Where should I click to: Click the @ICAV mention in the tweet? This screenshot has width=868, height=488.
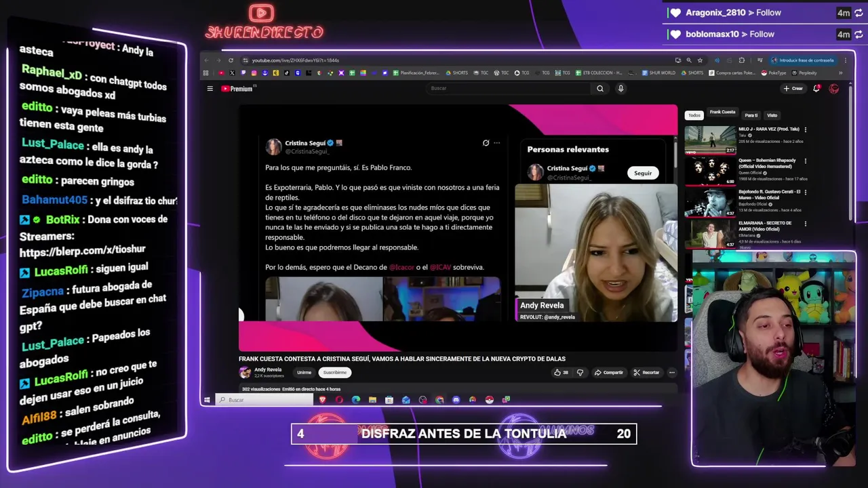coord(440,267)
